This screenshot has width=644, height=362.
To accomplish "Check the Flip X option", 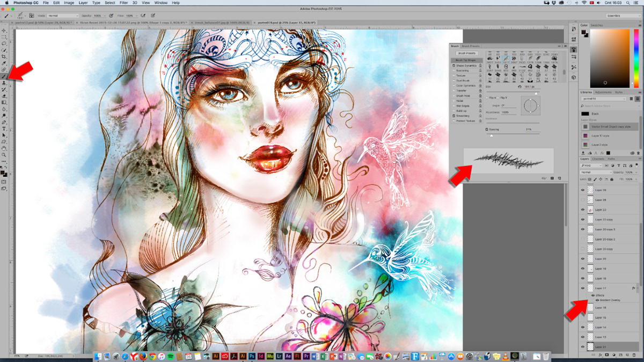I will point(487,97).
